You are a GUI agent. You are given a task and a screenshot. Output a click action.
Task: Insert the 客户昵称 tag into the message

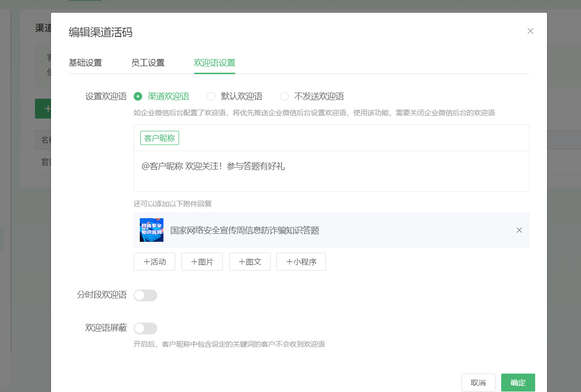click(x=160, y=138)
